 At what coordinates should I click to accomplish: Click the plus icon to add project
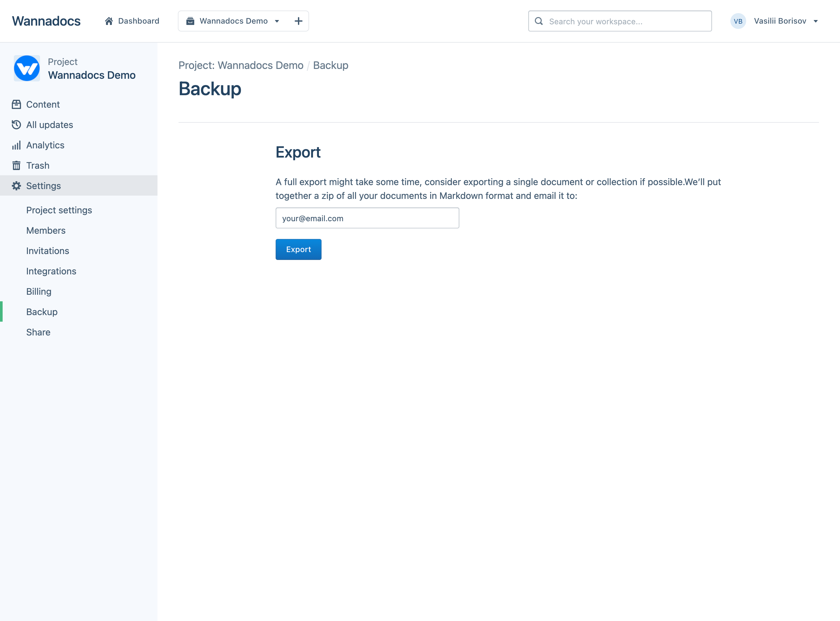(x=298, y=21)
